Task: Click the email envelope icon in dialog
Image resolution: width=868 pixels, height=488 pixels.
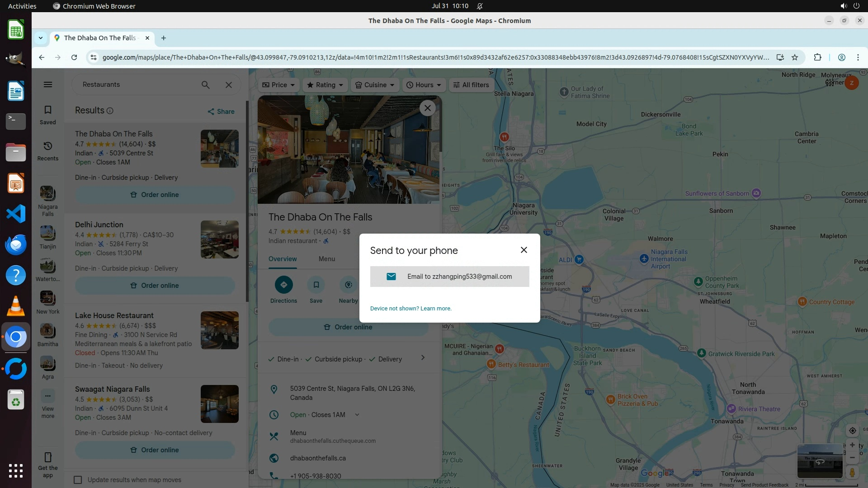Action: pos(391,277)
